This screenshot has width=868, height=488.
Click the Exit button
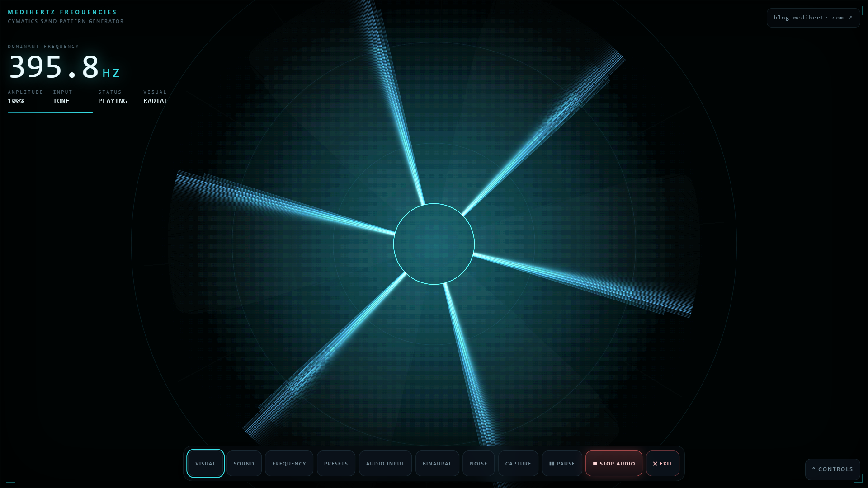[662, 463]
